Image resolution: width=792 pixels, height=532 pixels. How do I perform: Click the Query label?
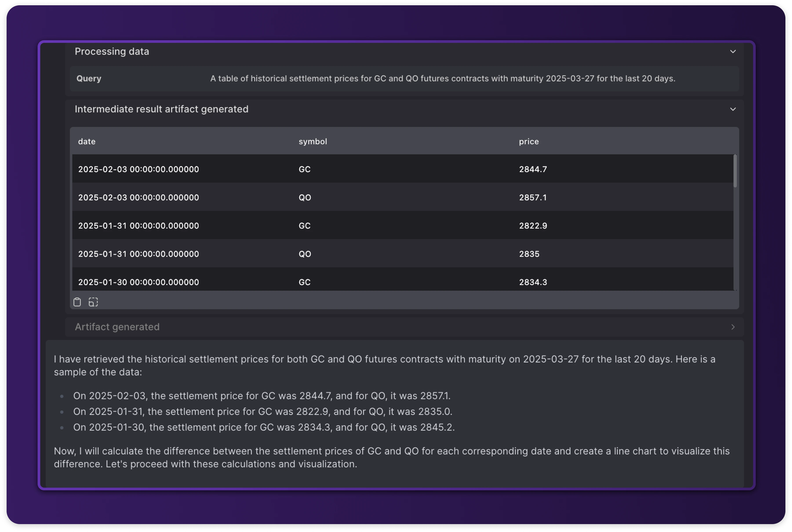click(89, 79)
